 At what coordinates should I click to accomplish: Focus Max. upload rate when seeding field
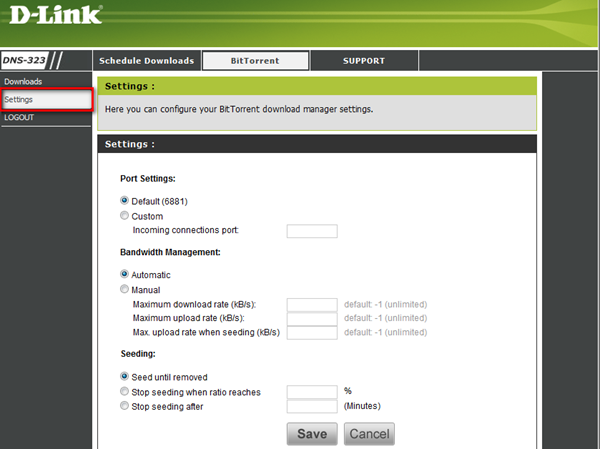[x=312, y=333]
